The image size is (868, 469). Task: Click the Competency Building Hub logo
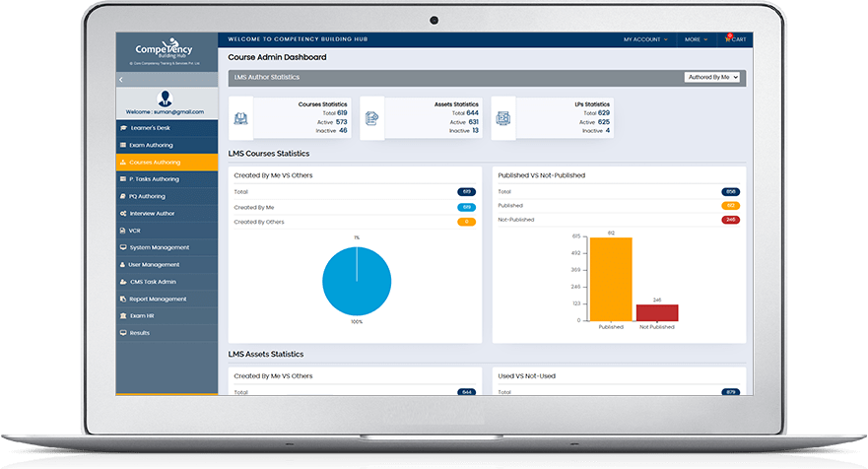pos(166,51)
